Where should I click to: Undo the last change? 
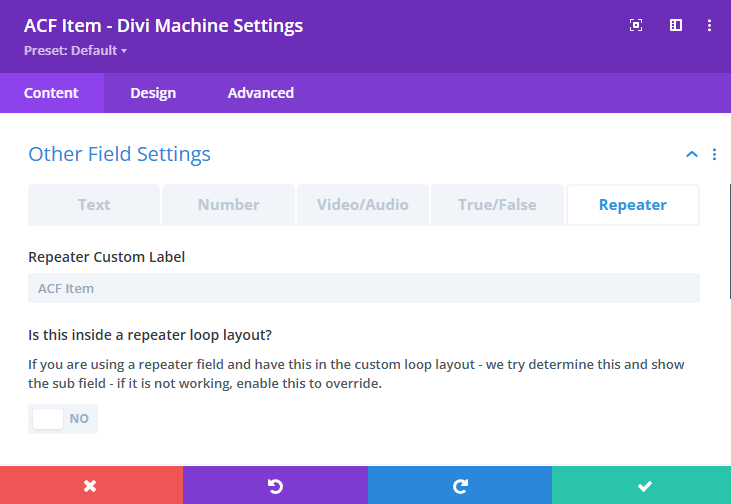275,486
